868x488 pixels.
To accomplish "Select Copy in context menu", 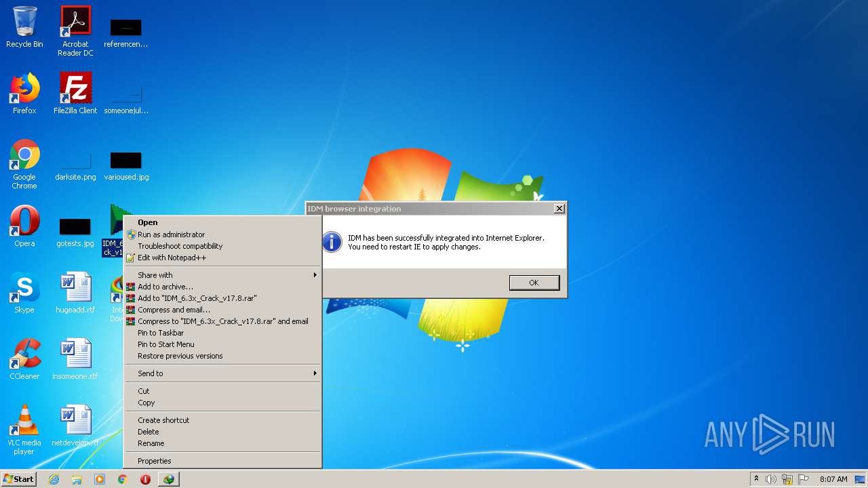I will [x=222, y=403].
